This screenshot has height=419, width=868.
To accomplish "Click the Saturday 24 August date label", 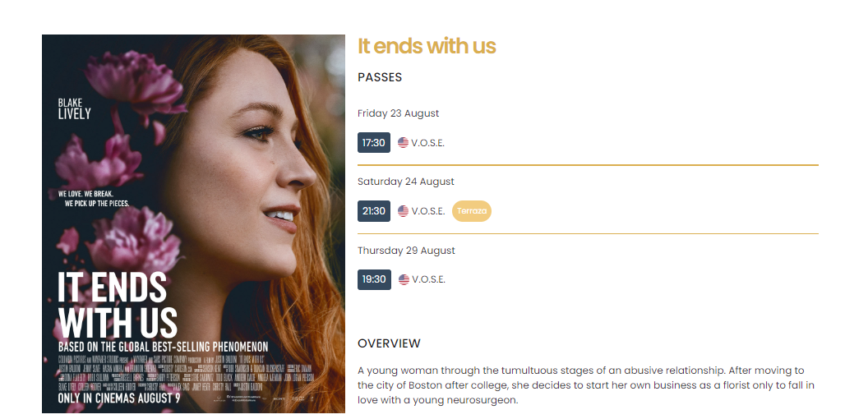I will (x=406, y=182).
